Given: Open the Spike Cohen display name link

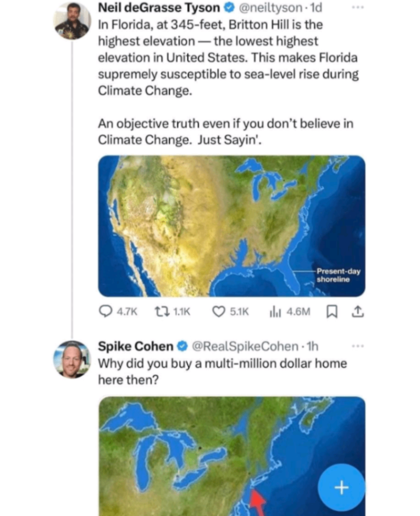Looking at the screenshot, I should click(x=135, y=346).
